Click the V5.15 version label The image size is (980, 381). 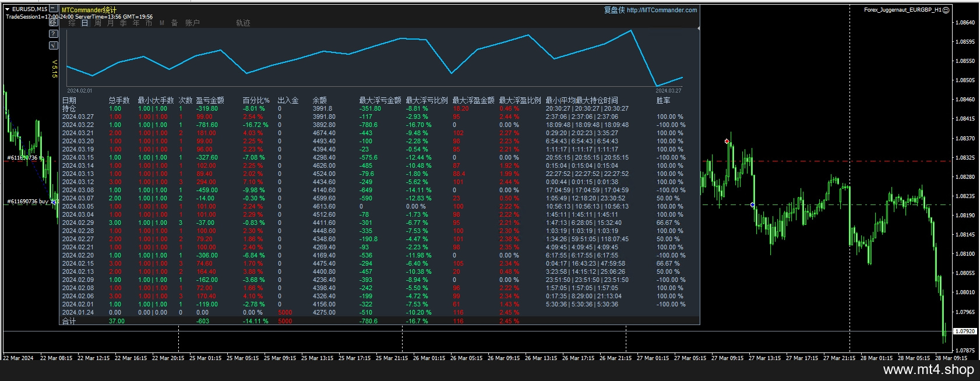[x=54, y=68]
